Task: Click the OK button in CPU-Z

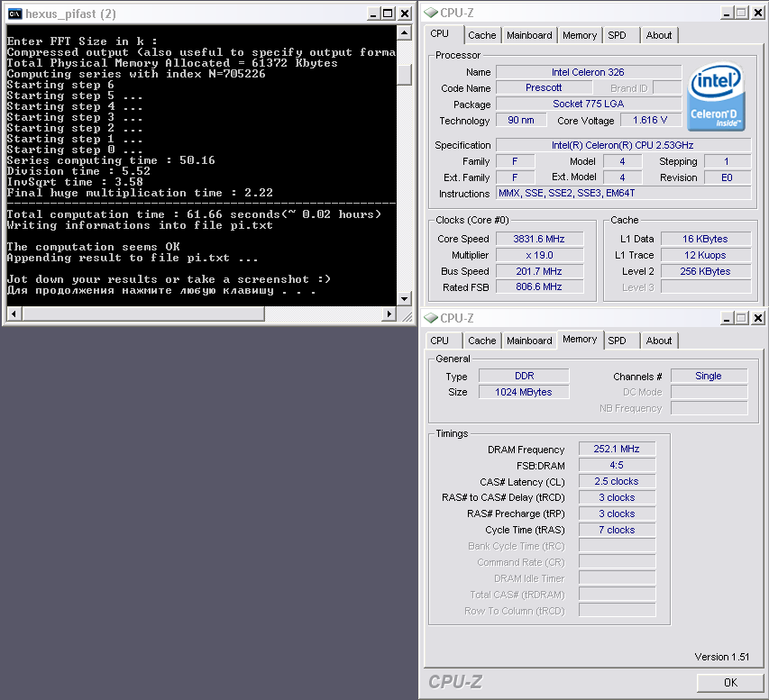Action: (730, 682)
